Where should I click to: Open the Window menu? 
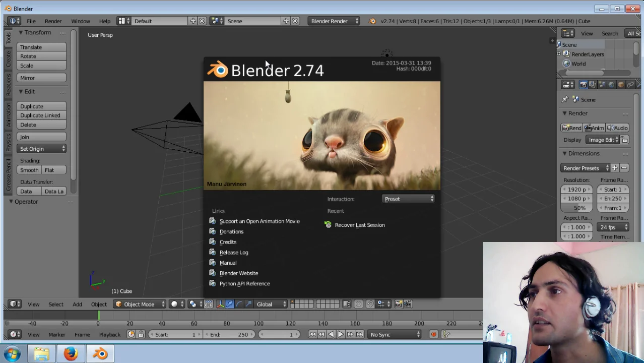point(80,21)
